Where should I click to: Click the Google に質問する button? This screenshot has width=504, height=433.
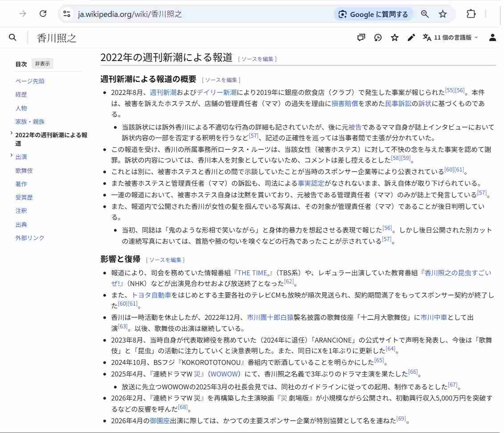(x=373, y=14)
